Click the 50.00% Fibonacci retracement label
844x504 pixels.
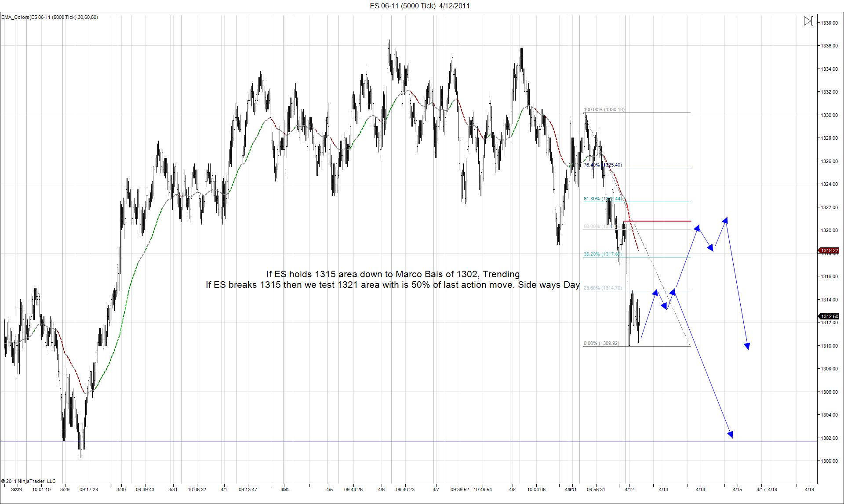[603, 226]
